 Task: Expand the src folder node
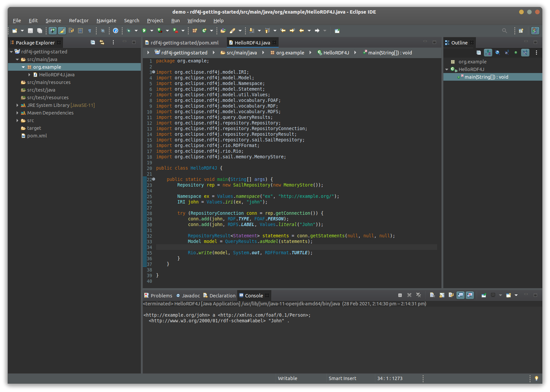[17, 120]
